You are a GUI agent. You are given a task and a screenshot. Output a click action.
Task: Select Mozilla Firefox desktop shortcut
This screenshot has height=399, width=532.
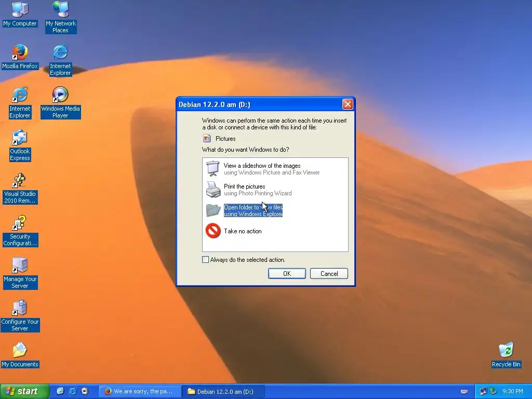[x=20, y=57]
